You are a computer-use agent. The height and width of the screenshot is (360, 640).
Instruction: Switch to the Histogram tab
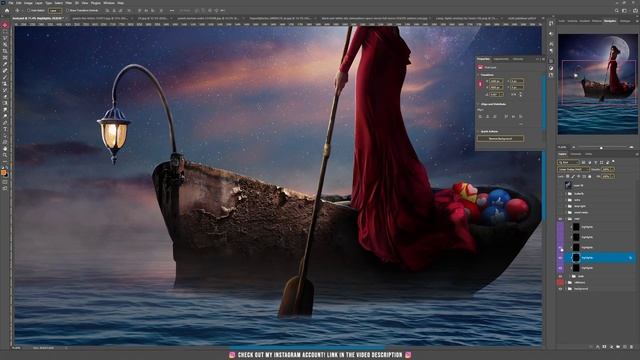[x=625, y=21]
